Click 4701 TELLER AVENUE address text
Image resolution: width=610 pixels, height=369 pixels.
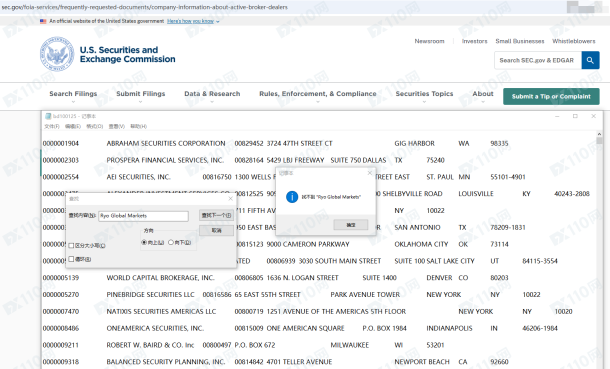(299, 362)
